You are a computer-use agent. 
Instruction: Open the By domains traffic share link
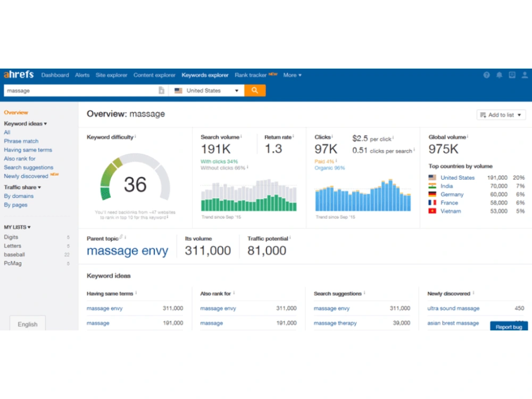(19, 196)
